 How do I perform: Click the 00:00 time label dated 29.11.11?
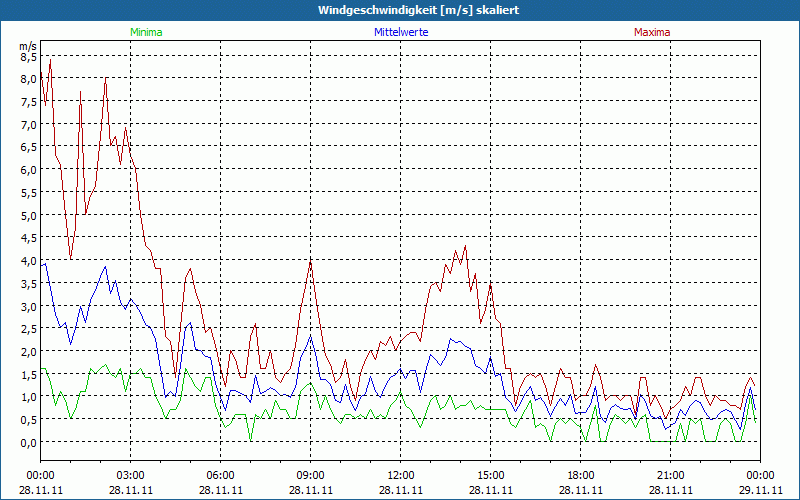click(760, 476)
